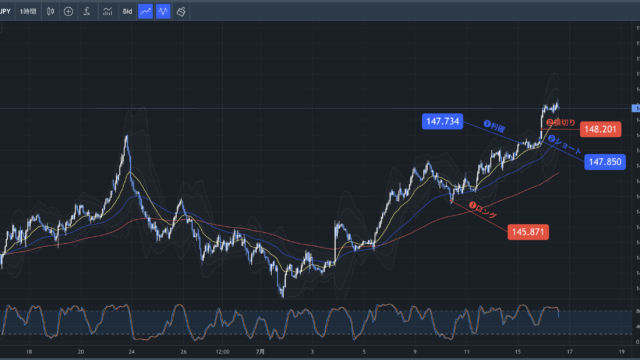This screenshot has height=360, width=640.
Task: Open the 1時間 timeframe dropdown
Action: pos(28,11)
